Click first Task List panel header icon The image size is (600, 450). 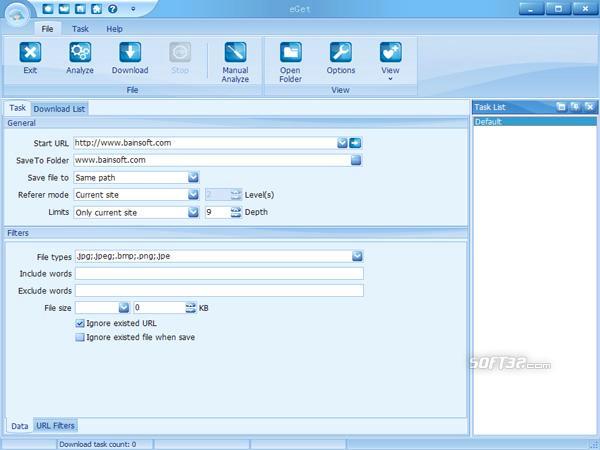561,107
